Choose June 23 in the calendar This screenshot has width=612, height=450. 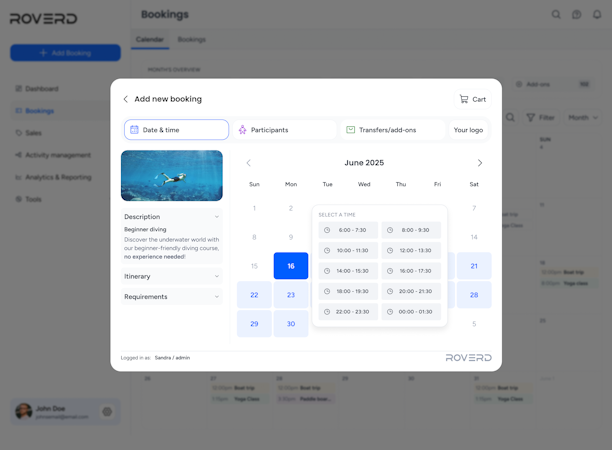291,295
